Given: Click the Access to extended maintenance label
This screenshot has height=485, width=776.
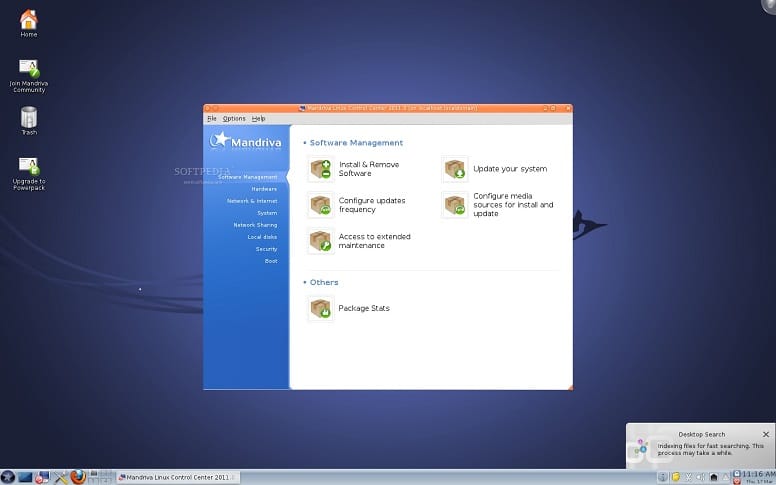Looking at the screenshot, I should click(375, 241).
